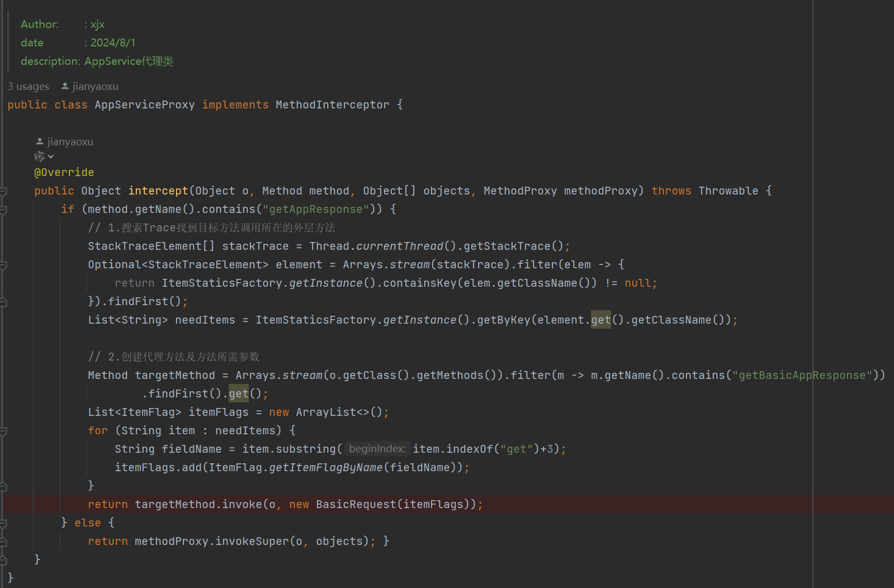Click the intercept method name
894x588 pixels.
[158, 191]
